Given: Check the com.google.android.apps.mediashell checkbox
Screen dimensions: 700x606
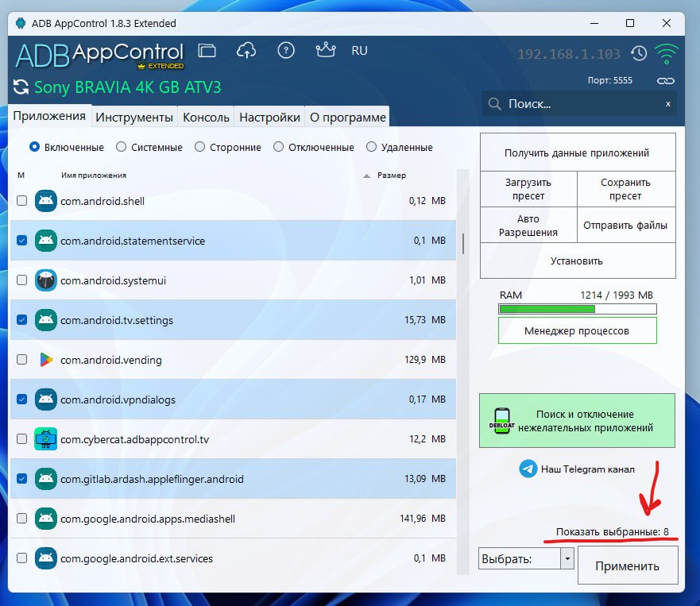Looking at the screenshot, I should coord(22,519).
